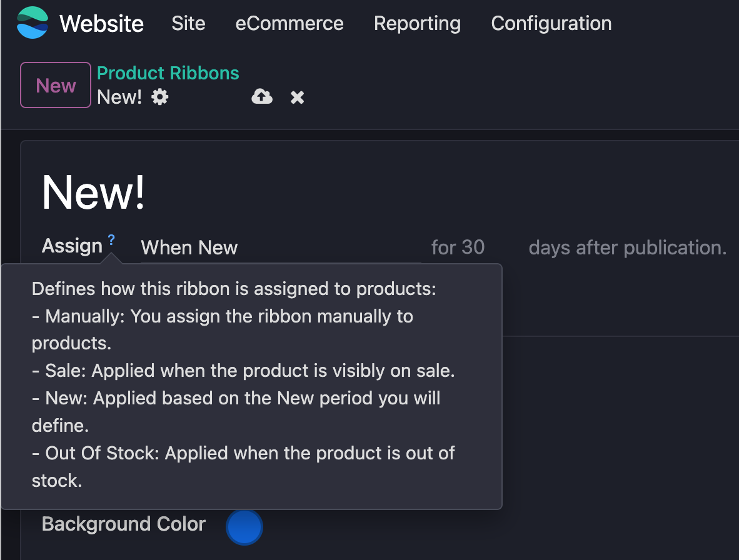Open the gear actions menu

pyautogui.click(x=160, y=97)
